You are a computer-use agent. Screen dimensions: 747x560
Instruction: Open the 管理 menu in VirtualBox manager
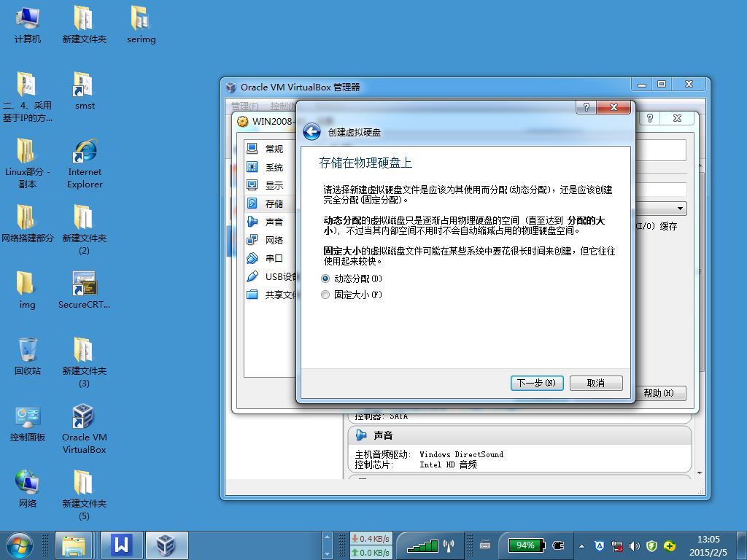point(245,106)
